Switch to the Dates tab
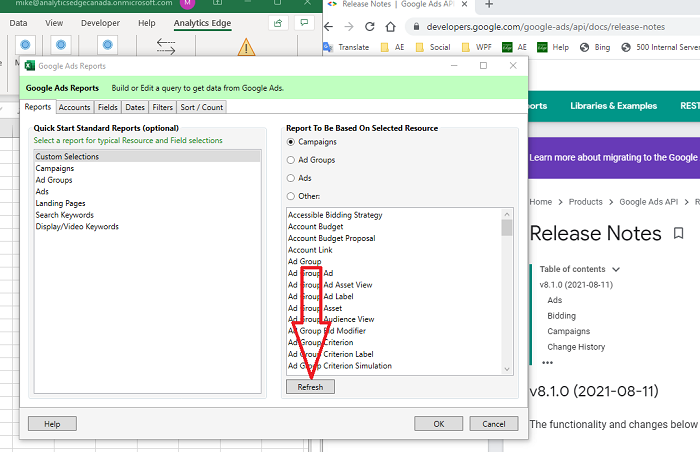The image size is (700, 452). coord(135,107)
